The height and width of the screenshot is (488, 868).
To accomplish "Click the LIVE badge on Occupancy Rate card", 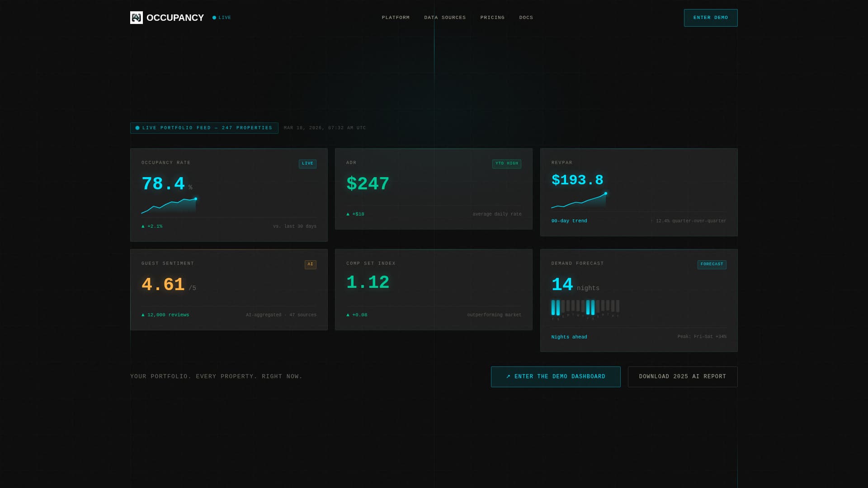I will (x=307, y=164).
